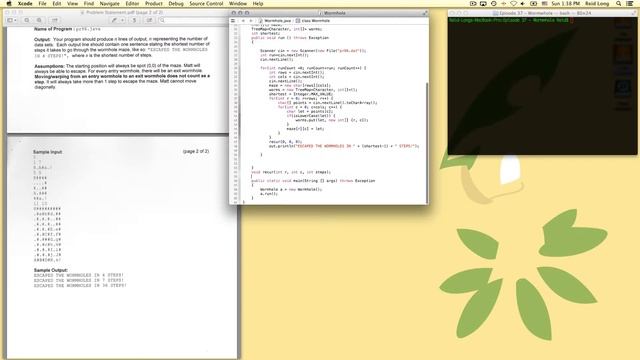Open the Source Control menu
640x360 pixels.
[x=206, y=3]
